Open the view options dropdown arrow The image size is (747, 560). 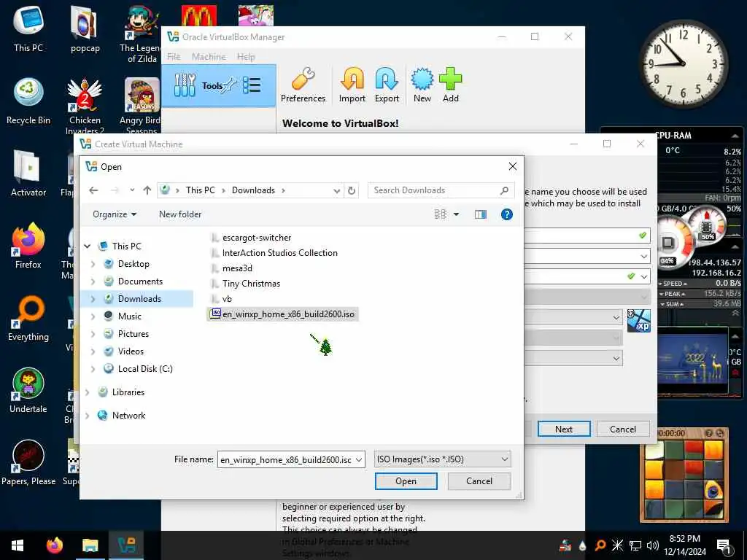click(457, 214)
